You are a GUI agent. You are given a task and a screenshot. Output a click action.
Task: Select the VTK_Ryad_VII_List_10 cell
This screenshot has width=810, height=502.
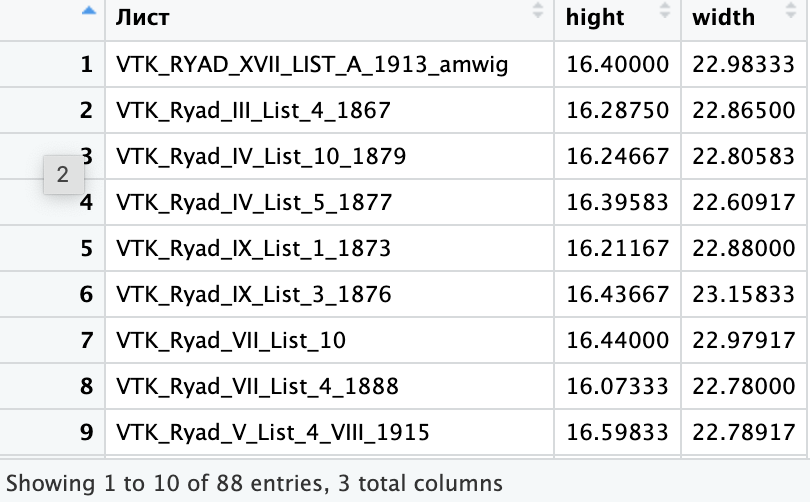pos(231,340)
